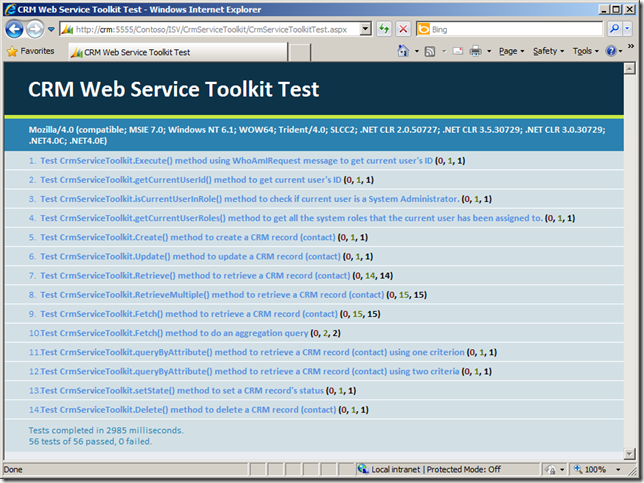Click the scrollbar up arrow
644x483 pixels.
629,69
